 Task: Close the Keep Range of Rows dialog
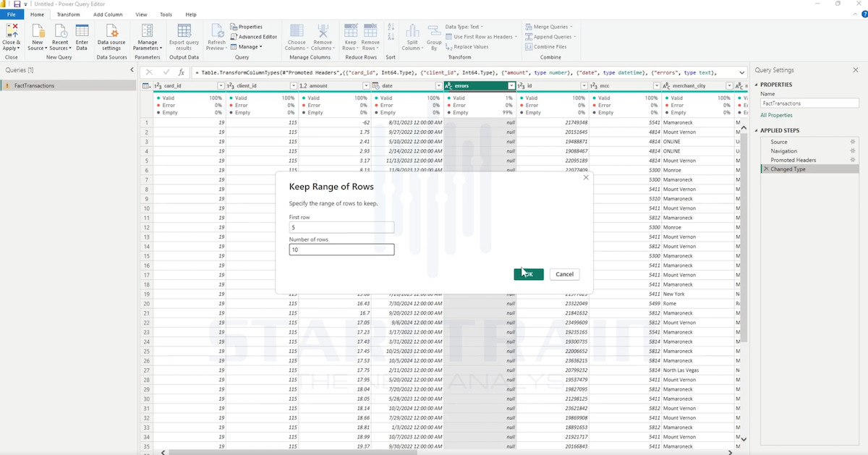[586, 177]
